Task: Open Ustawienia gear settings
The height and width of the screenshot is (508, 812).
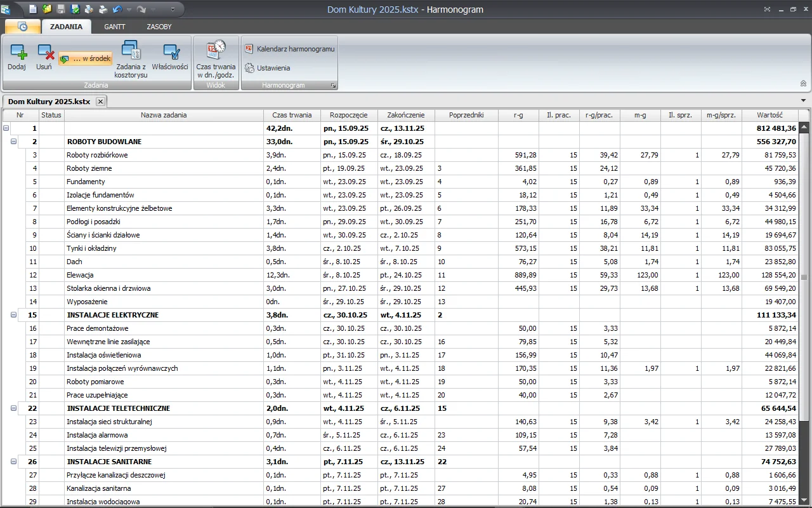Action: point(249,68)
